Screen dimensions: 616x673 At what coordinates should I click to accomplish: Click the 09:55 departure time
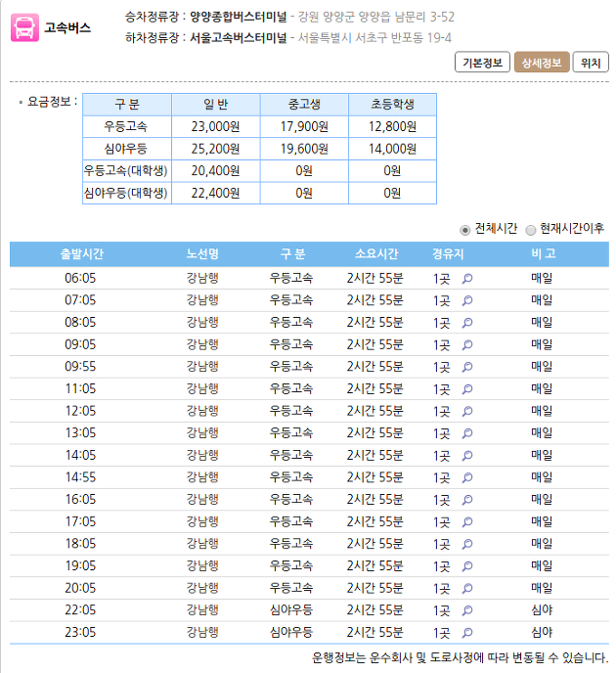pos(80,367)
